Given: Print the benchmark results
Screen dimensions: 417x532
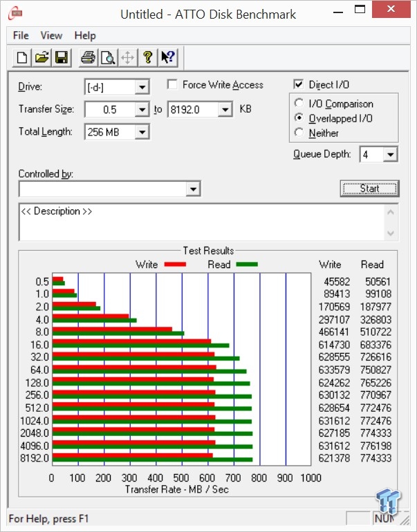Looking at the screenshot, I should tap(89, 57).
